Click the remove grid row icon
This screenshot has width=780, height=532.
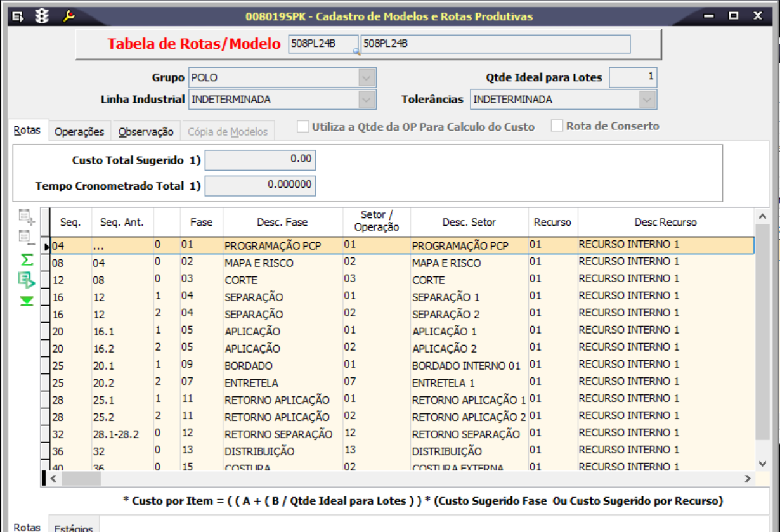(27, 238)
